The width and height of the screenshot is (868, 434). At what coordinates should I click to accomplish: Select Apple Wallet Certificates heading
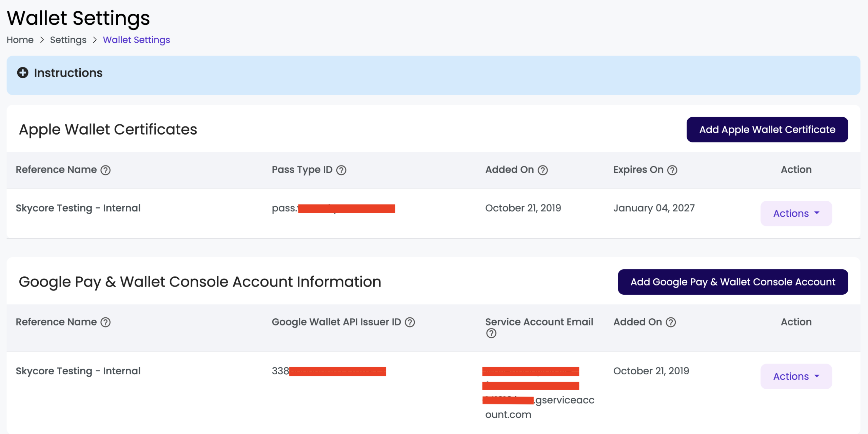tap(108, 130)
